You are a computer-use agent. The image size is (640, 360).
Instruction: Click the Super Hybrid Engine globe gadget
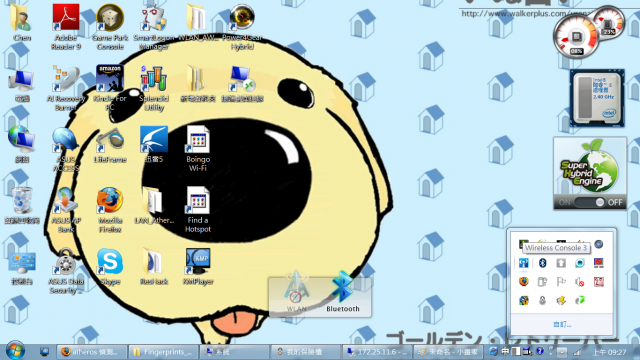click(590, 167)
